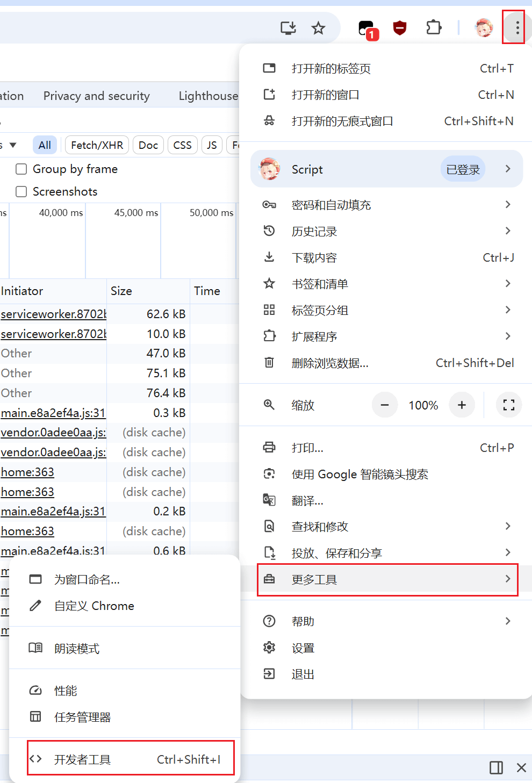The image size is (532, 783).
Task: Open the serviceworker initiator link in first row
Action: click(53, 314)
